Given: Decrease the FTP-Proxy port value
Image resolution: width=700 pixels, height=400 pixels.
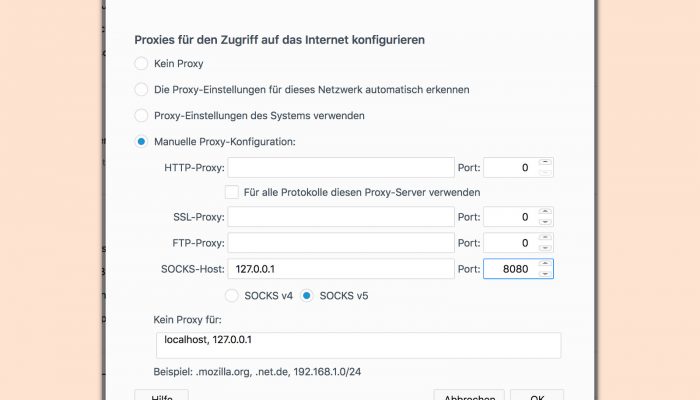Looking at the screenshot, I should (545, 248).
